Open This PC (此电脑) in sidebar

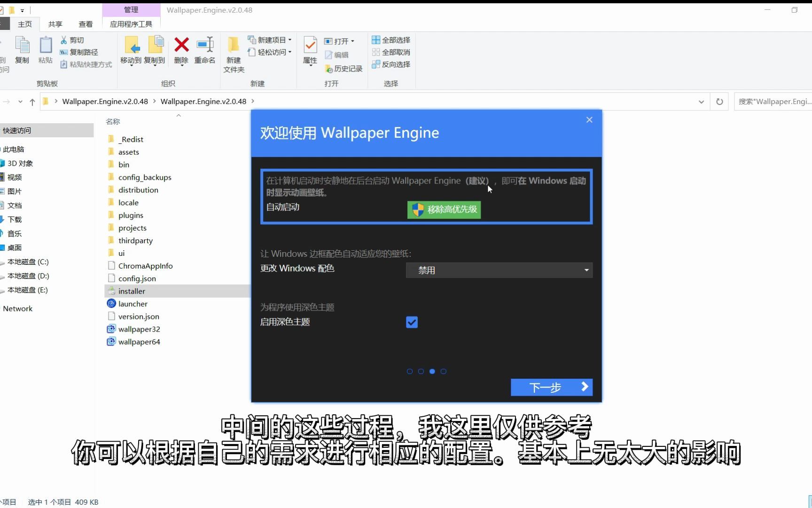(13, 150)
